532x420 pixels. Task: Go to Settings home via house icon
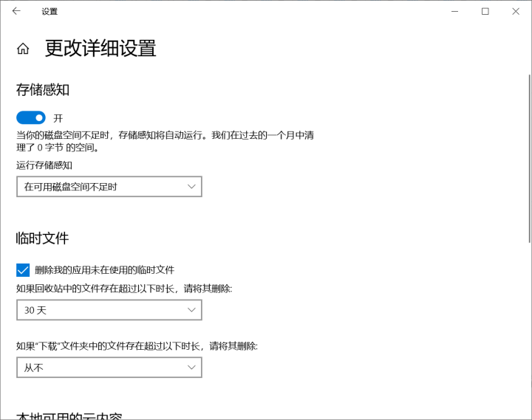(x=23, y=49)
